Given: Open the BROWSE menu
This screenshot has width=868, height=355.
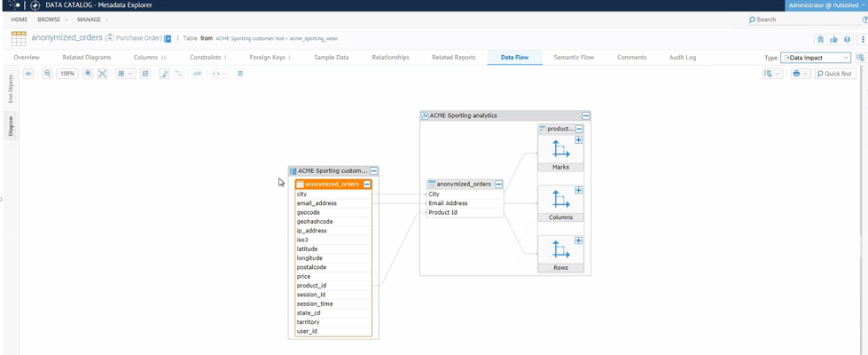Looking at the screenshot, I should click(x=52, y=20).
